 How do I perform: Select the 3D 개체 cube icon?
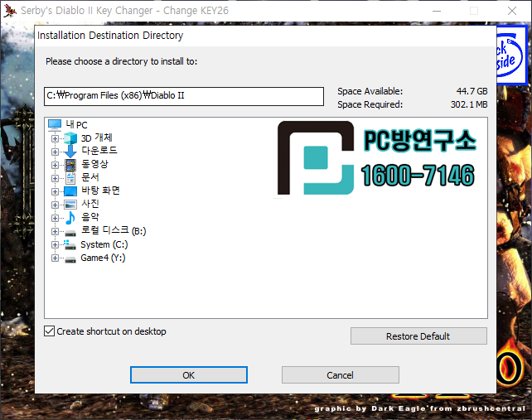tap(70, 138)
